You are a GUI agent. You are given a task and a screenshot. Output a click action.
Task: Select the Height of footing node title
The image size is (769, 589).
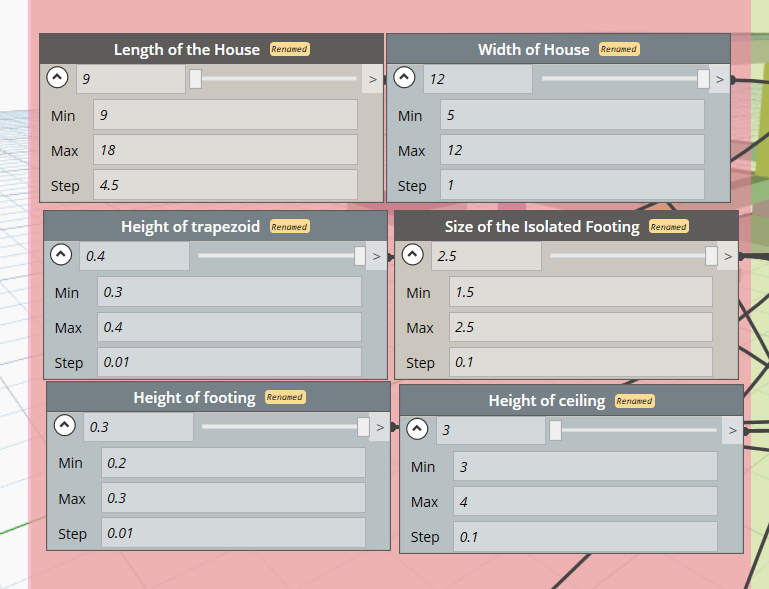(195, 397)
